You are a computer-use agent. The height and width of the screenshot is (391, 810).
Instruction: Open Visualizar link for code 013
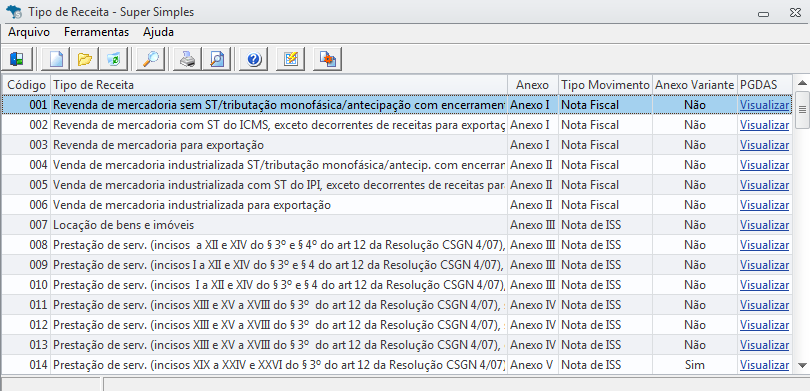(764, 345)
